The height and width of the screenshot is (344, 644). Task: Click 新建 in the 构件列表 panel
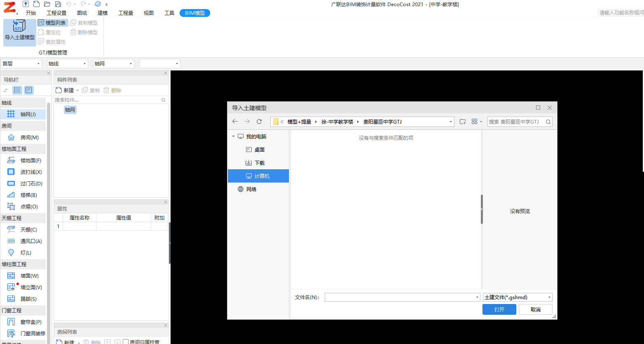(65, 90)
